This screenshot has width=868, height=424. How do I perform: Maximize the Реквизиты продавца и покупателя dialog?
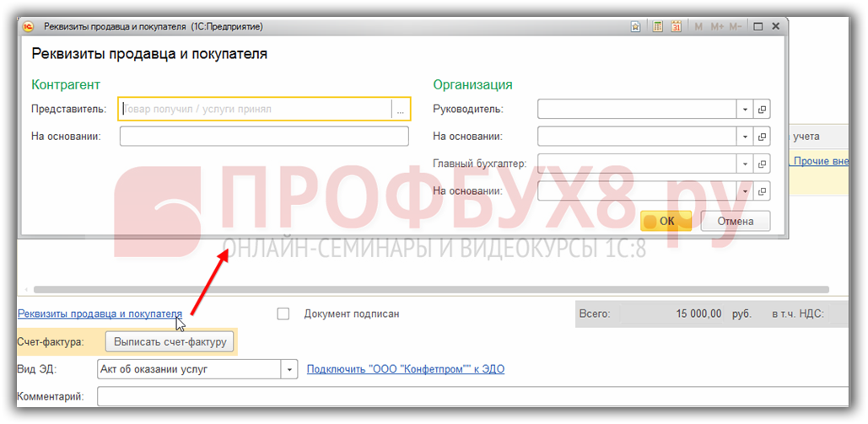[758, 27]
